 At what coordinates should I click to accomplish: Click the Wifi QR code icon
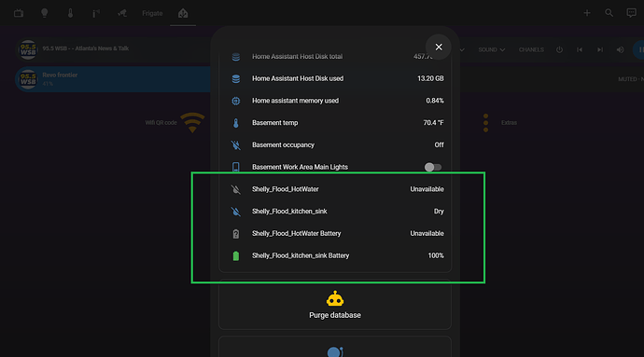coord(192,122)
